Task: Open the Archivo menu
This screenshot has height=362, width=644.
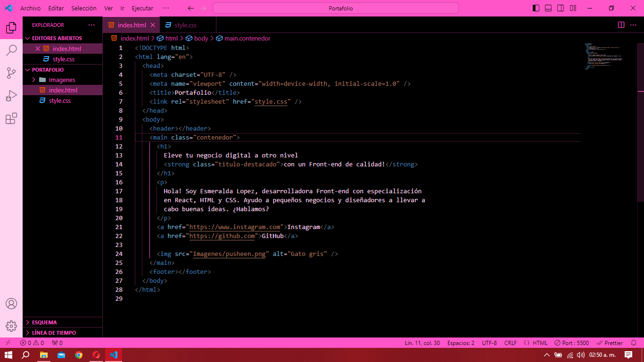Action: pos(30,8)
